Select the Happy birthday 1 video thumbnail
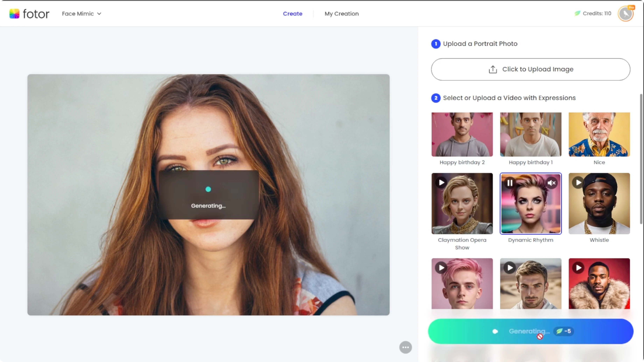Image resolution: width=644 pixels, height=362 pixels. click(530, 134)
